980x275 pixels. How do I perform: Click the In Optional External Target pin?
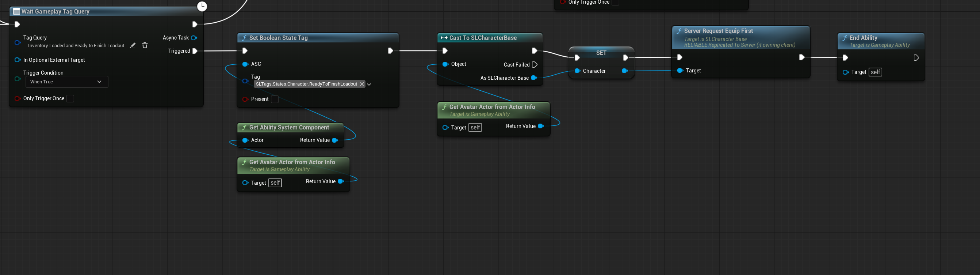[x=18, y=60]
